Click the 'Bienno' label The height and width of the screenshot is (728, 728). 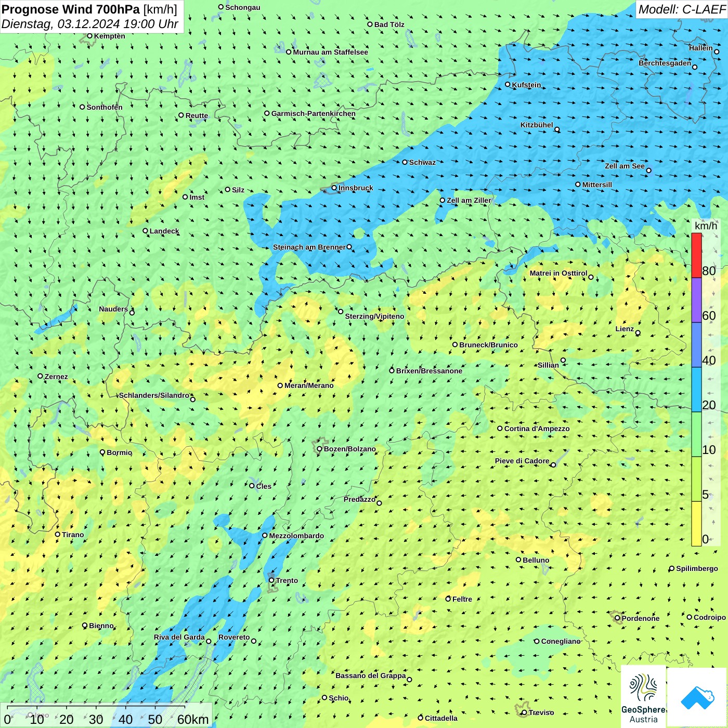pyautogui.click(x=101, y=626)
